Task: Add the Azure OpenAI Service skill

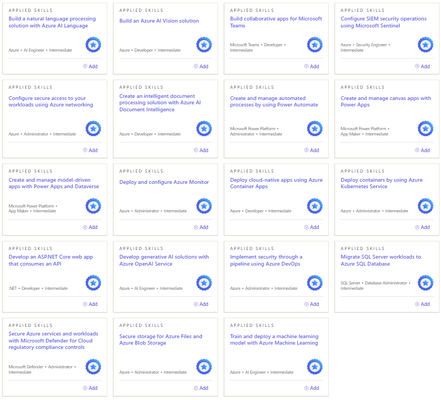Action: click(201, 304)
